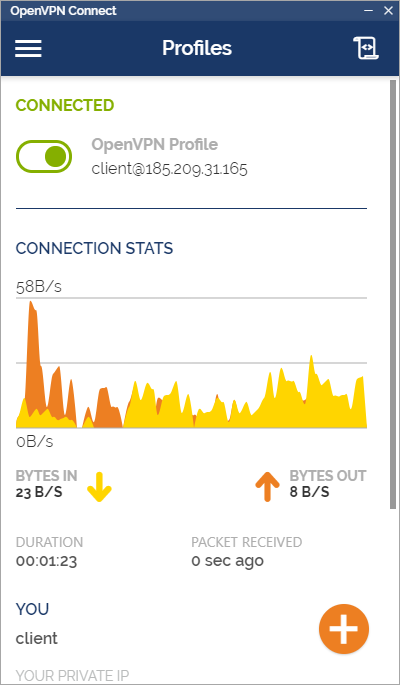
Task: Add a new profile with plus button
Action: tap(344, 629)
